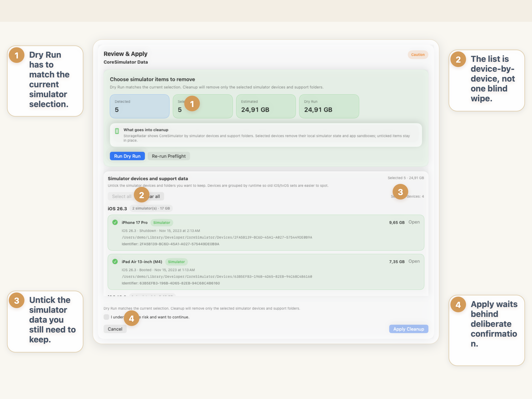Image resolution: width=532 pixels, height=399 pixels.
Task: Click the Caution badge in header
Action: coord(418,55)
